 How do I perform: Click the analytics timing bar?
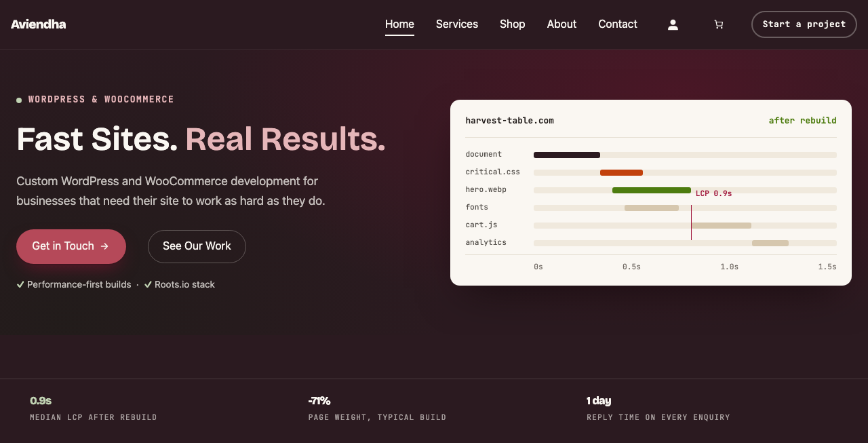770,243
